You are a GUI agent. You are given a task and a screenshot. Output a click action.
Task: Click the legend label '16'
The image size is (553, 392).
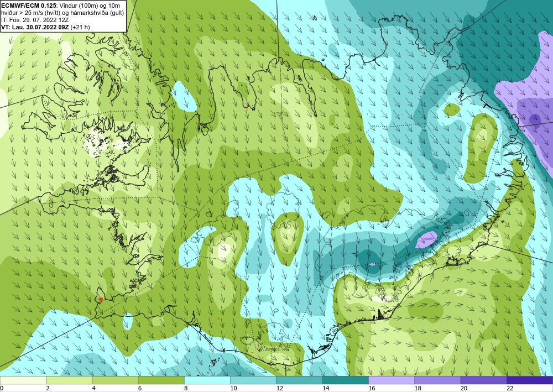(372, 388)
